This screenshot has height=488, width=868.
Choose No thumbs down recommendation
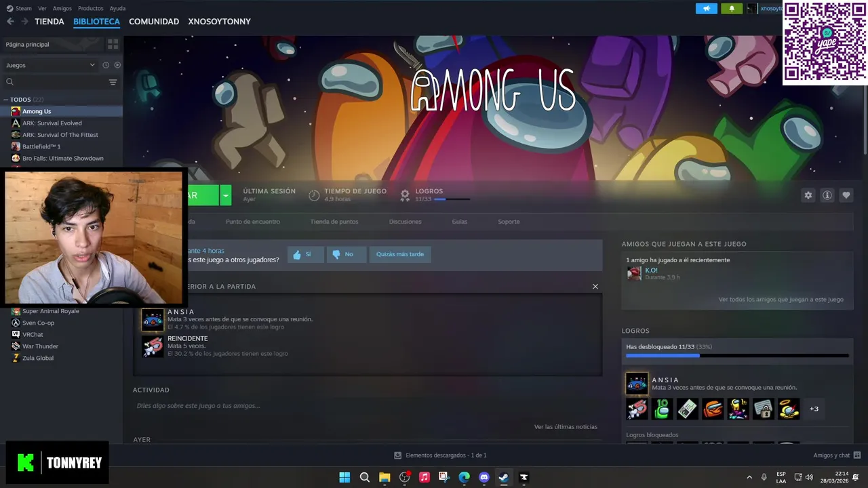tap(346, 254)
